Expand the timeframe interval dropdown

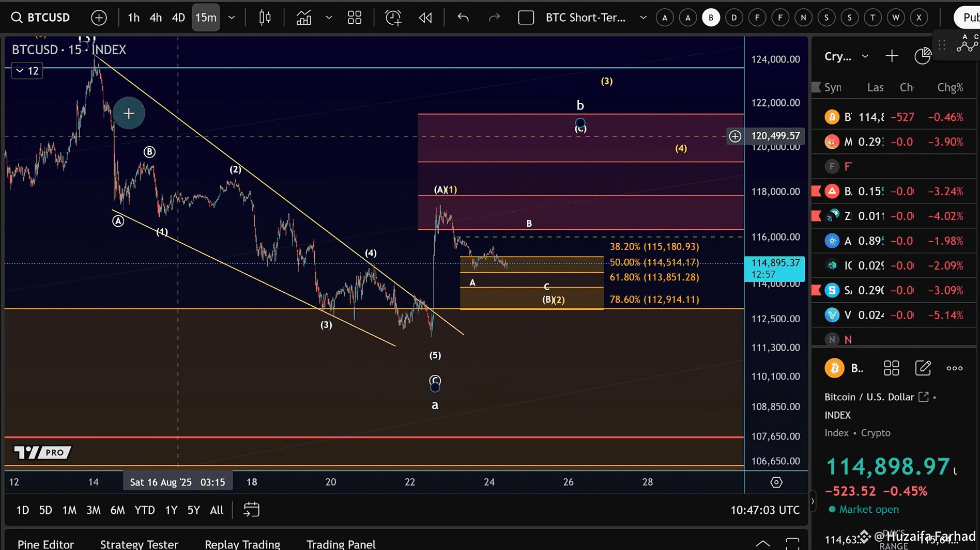(232, 18)
